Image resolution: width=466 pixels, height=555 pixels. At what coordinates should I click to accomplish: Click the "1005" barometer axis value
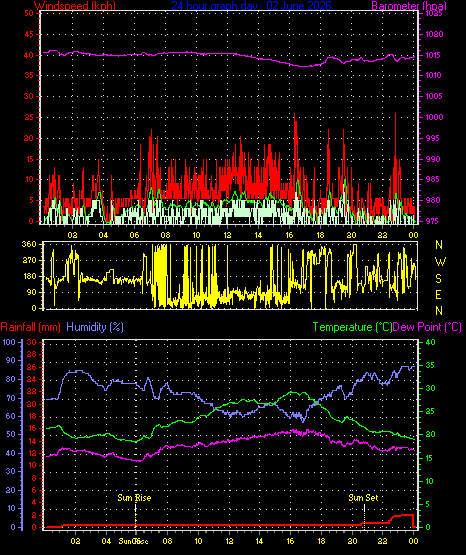click(433, 96)
